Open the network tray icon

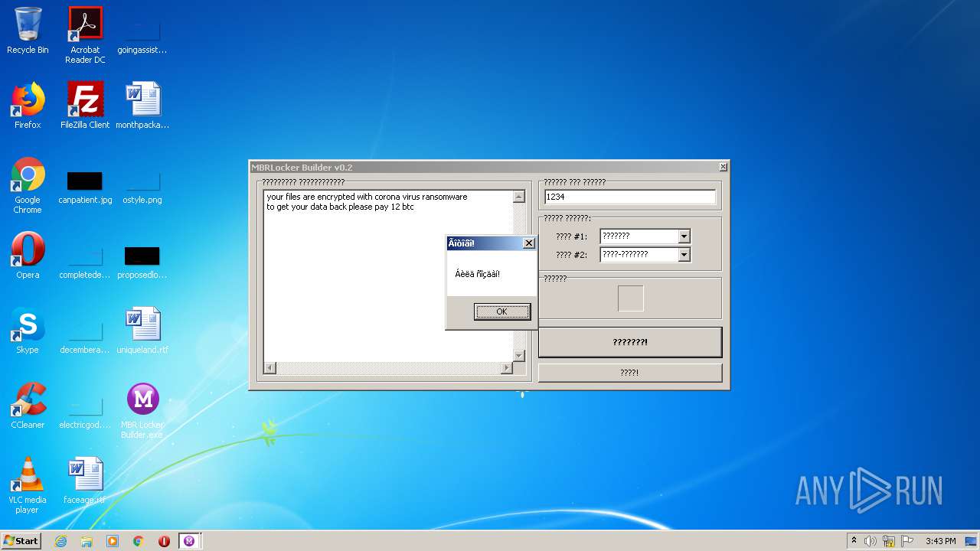click(x=889, y=541)
